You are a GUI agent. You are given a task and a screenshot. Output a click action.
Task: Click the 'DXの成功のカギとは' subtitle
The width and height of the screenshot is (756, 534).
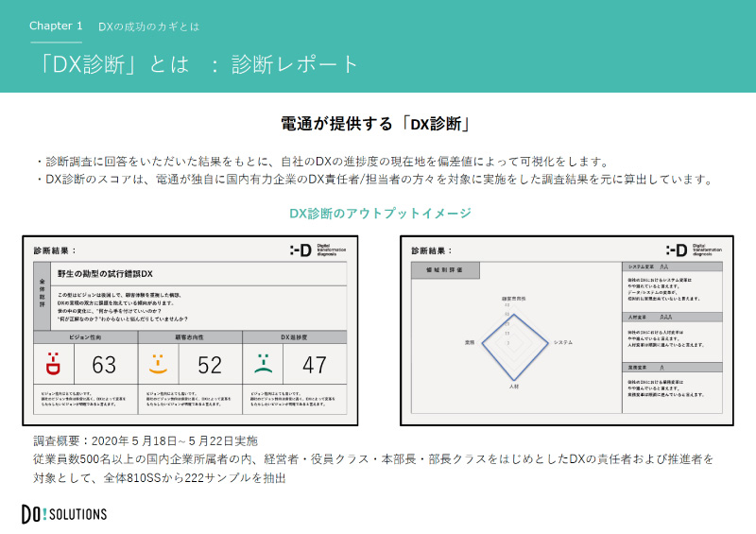[x=149, y=26]
